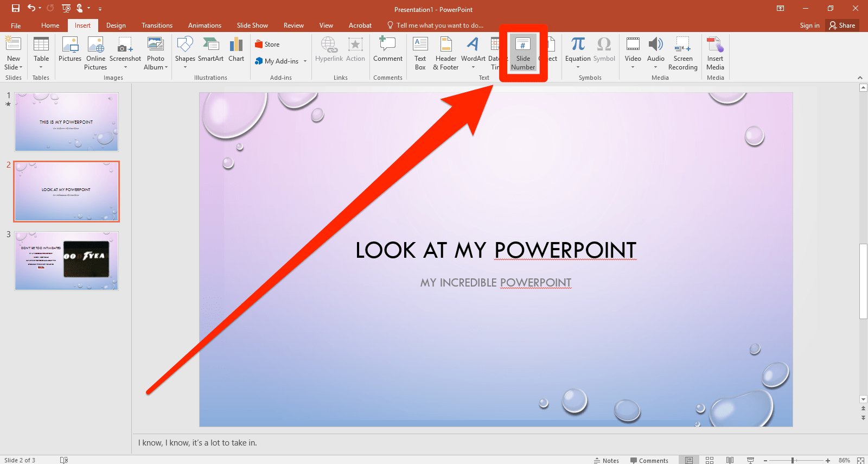This screenshot has height=464, width=868.
Task: Collapse the ribbon using the chevron
Action: click(860, 78)
